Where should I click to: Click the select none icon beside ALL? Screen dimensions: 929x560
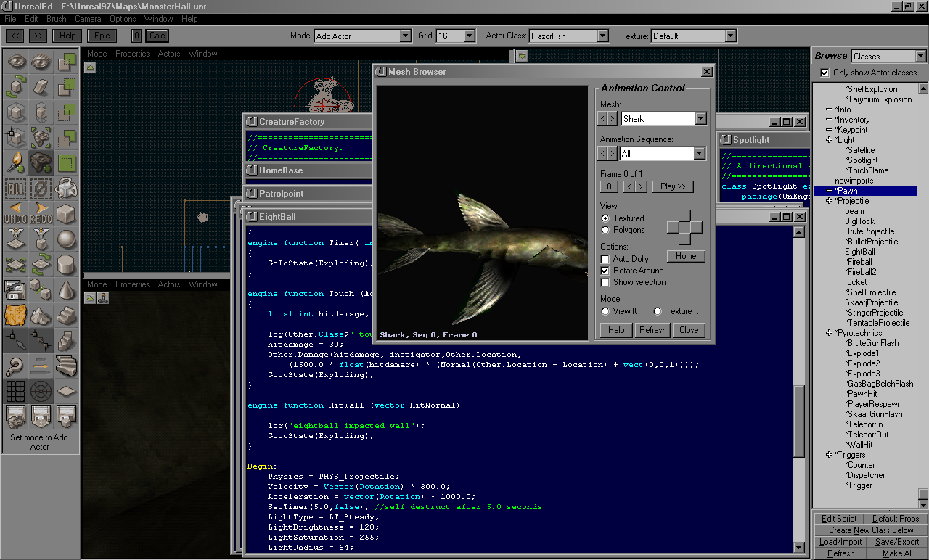point(41,189)
